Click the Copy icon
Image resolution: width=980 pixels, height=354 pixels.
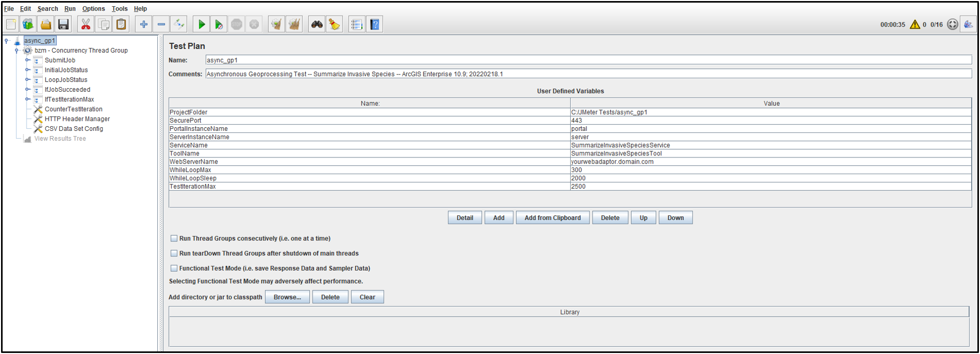pyautogui.click(x=104, y=25)
